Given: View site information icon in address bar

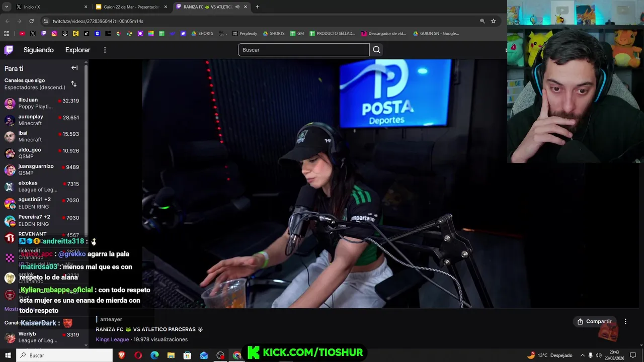Looking at the screenshot, I should (46, 21).
